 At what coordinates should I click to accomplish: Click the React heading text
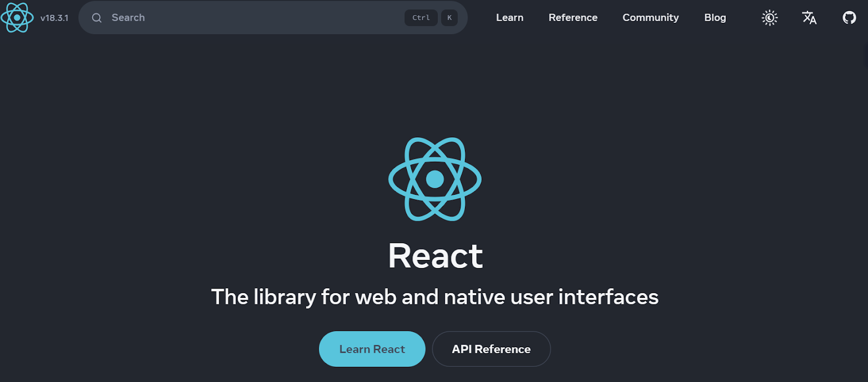click(435, 256)
